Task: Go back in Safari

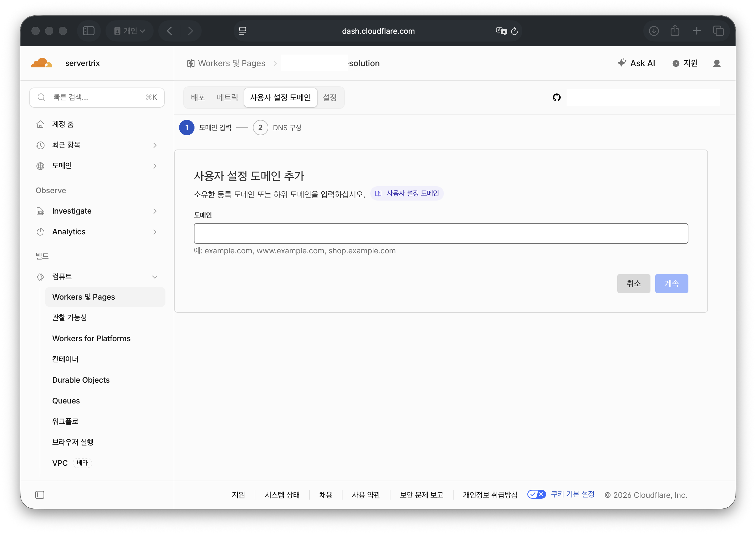Action: tap(170, 31)
